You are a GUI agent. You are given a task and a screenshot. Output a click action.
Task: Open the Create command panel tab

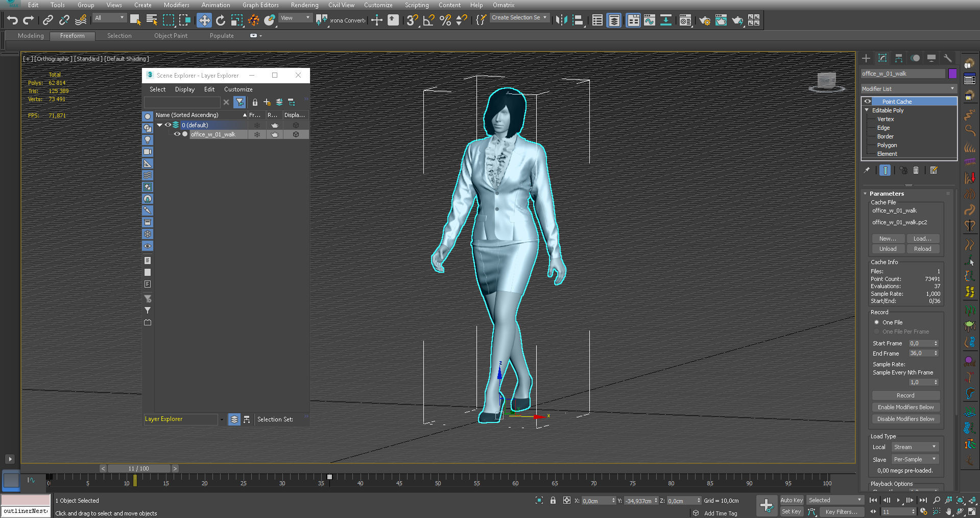pos(866,58)
